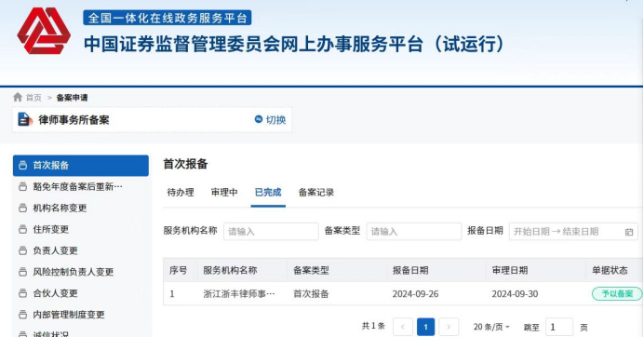Screen dimensions: 644x337
Task: Click the red CSRC logo
Action: pos(44,31)
